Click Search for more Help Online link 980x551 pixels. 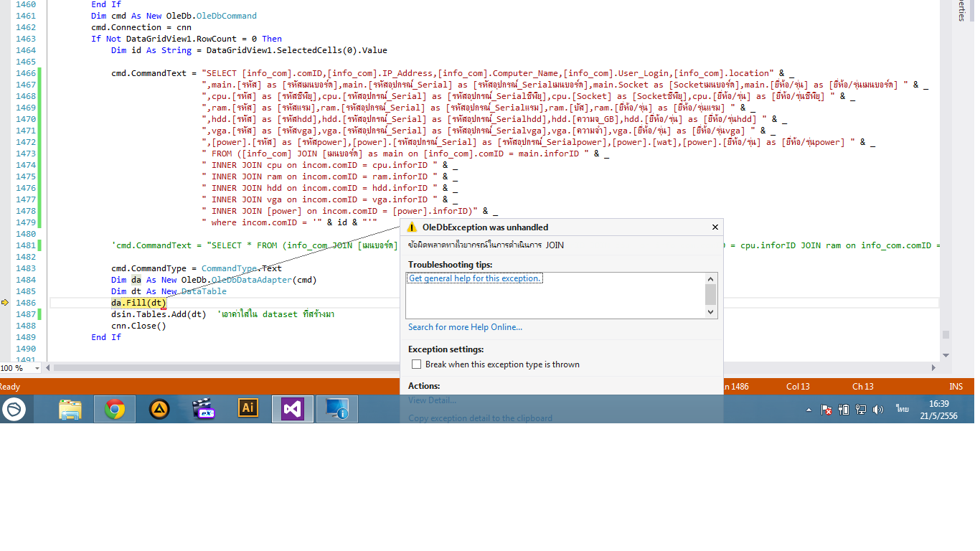(465, 327)
